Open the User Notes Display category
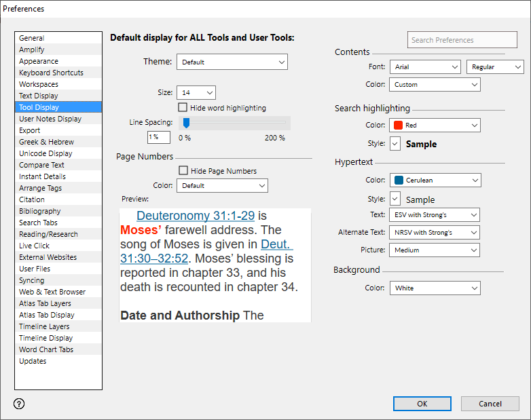This screenshot has width=531, height=420. [50, 119]
